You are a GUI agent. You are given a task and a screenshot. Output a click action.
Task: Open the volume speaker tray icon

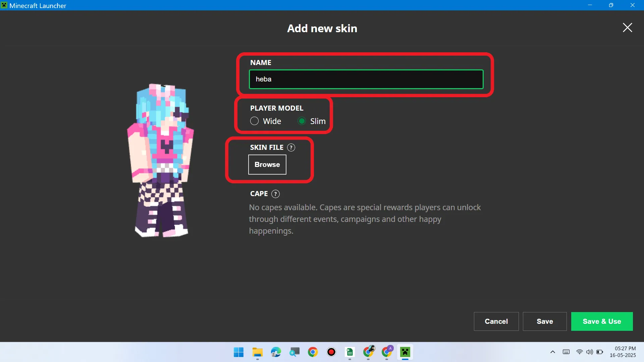[589, 352]
